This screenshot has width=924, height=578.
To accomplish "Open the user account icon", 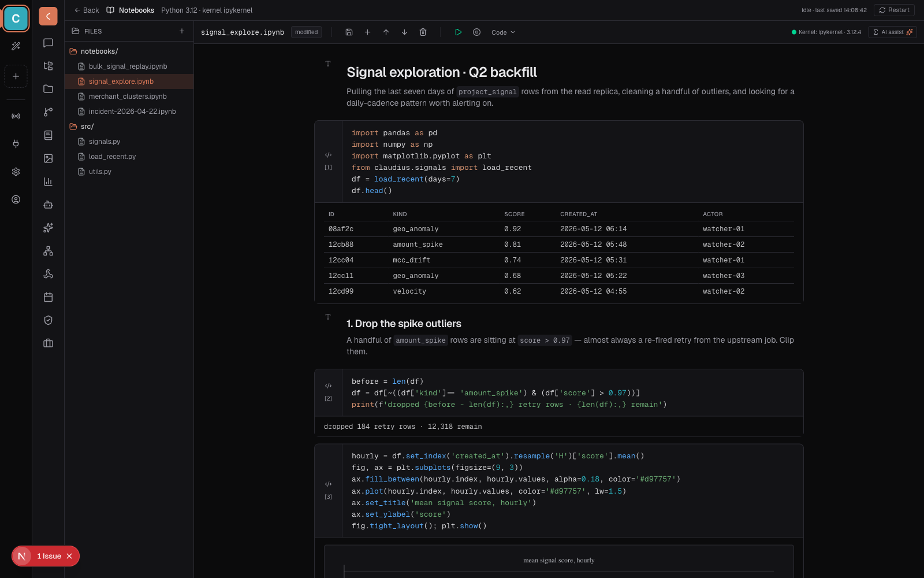I will point(16,199).
